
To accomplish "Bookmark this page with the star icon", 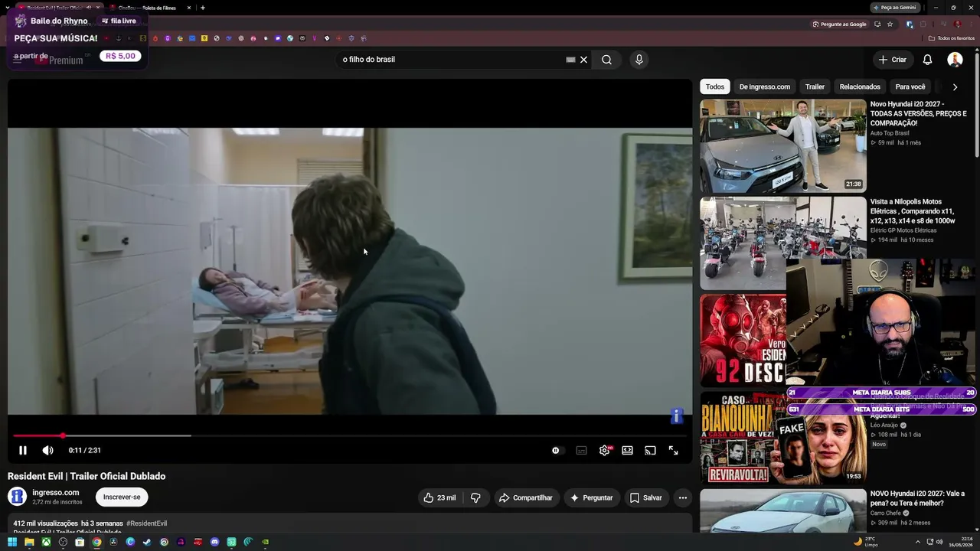I will pyautogui.click(x=890, y=24).
